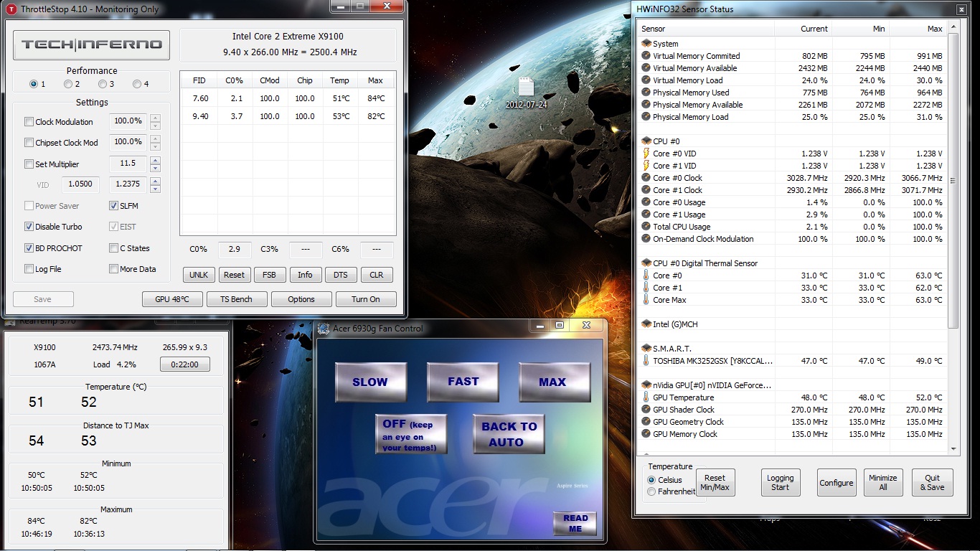Enable the Chipset Clock Mod checkbox
Image resolution: width=980 pixels, height=551 pixels.
pyautogui.click(x=29, y=143)
